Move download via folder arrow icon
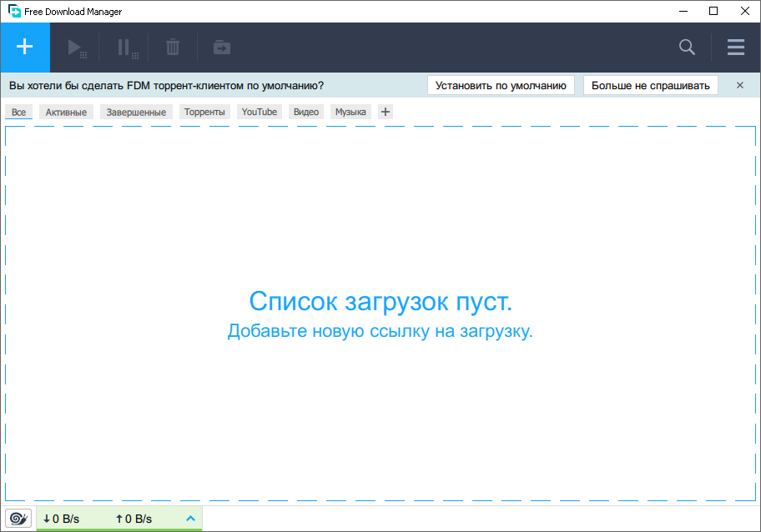The image size is (761, 532). tap(222, 48)
